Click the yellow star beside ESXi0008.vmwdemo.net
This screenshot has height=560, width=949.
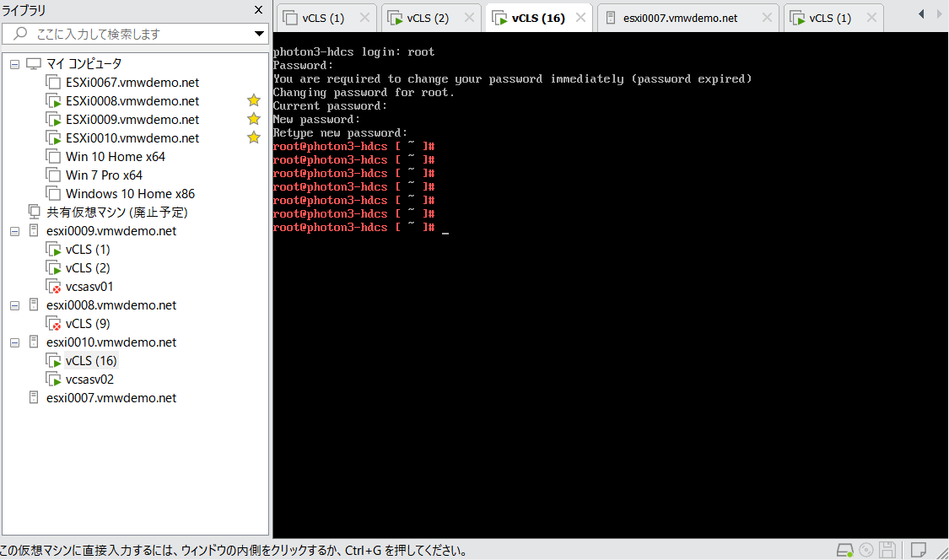pyautogui.click(x=254, y=100)
